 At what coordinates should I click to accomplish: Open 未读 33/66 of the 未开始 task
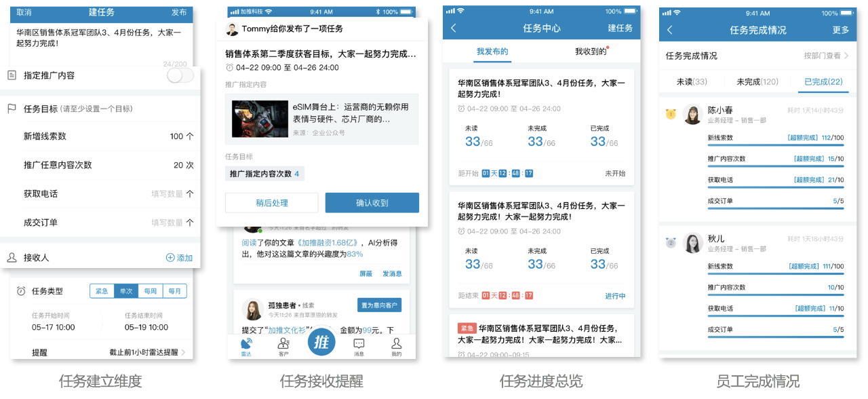click(x=479, y=136)
